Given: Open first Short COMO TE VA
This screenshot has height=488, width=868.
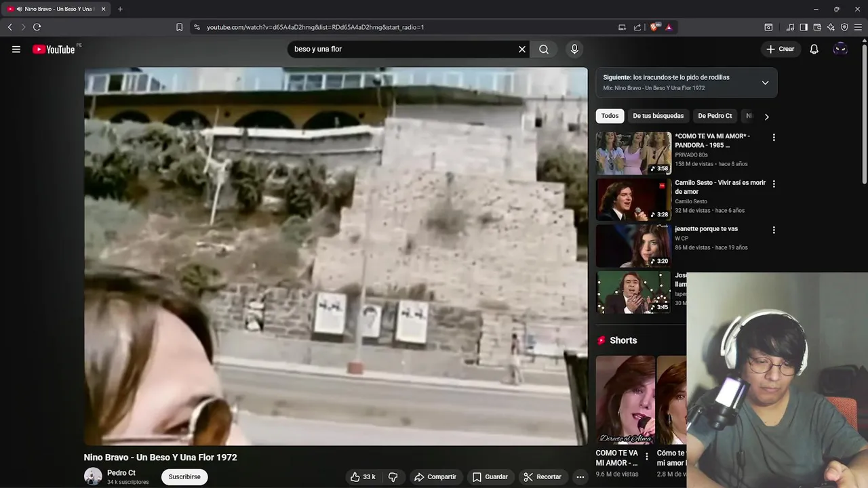Looking at the screenshot, I should pos(625,400).
